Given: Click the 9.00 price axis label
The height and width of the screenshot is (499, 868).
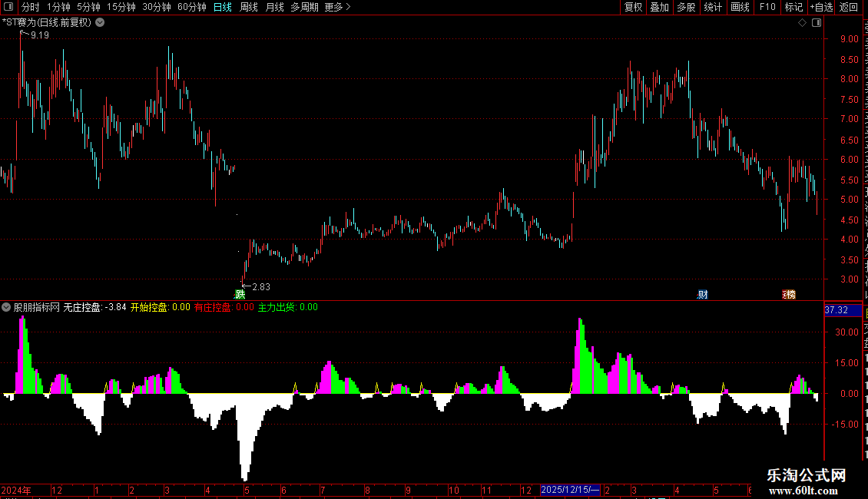Looking at the screenshot, I should click(x=849, y=38).
